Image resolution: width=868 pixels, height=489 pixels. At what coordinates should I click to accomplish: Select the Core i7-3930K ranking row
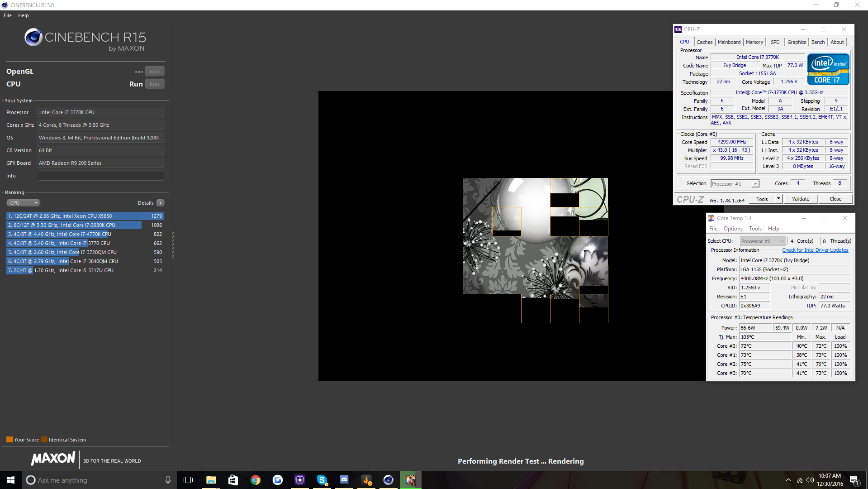[85, 225]
